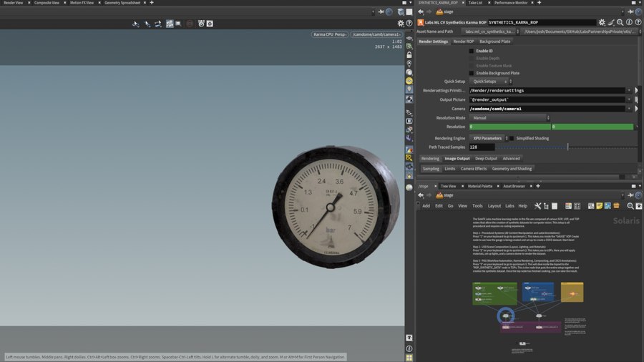Enable the Enable ID checkbox
Viewport: 644px width, 362px height.
(472, 51)
